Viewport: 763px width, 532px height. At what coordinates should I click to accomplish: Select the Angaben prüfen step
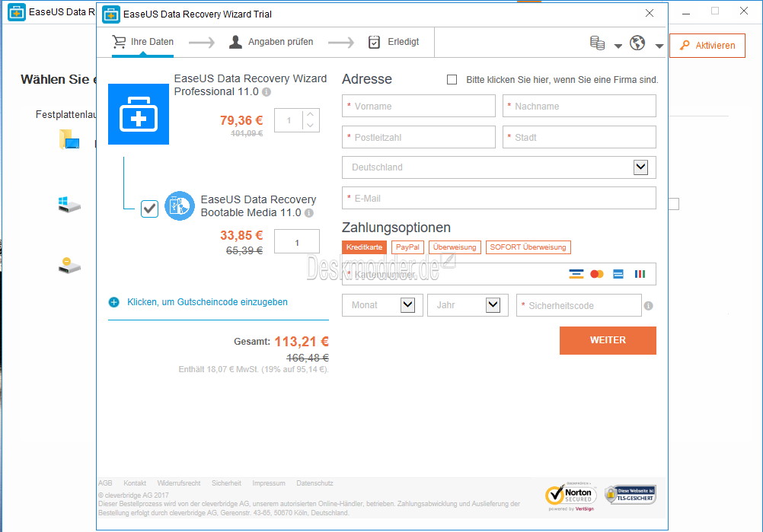pyautogui.click(x=271, y=42)
